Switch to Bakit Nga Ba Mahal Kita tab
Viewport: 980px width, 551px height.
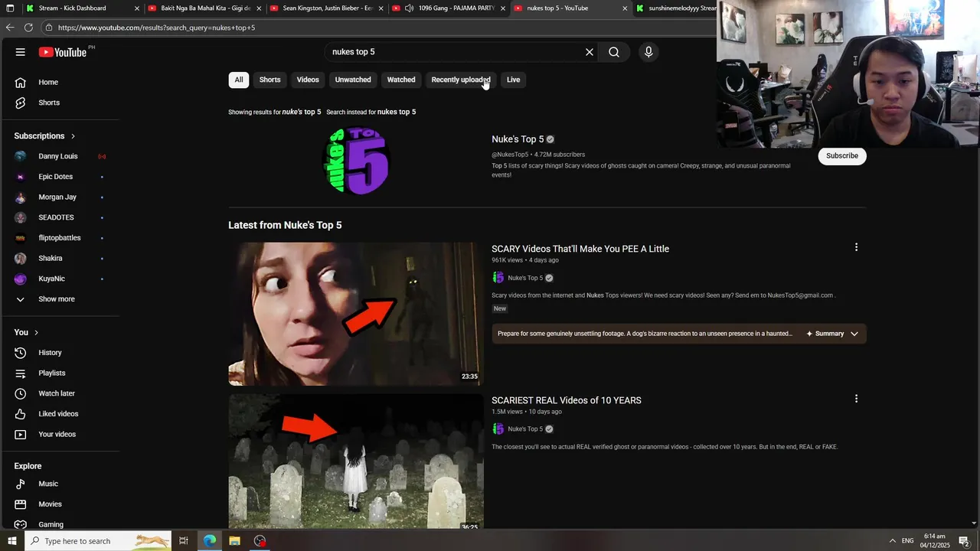pyautogui.click(x=204, y=8)
